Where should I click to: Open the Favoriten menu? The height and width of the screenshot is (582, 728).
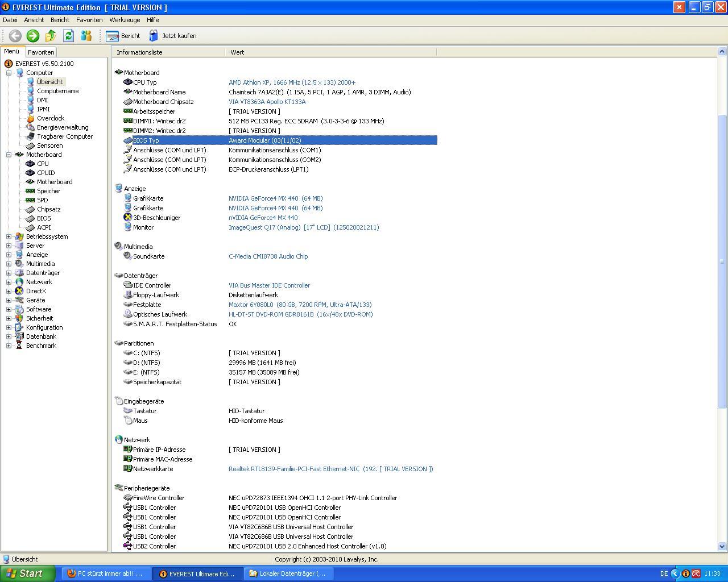point(89,20)
